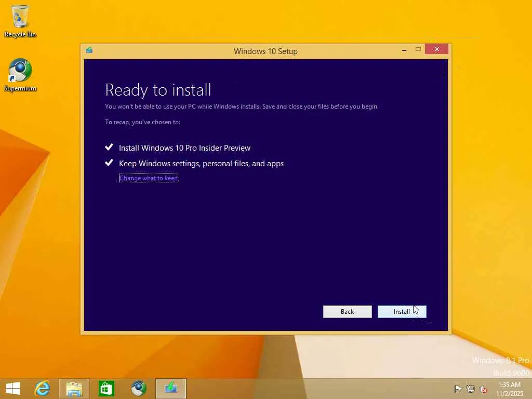Click the 'You won't be able to use your PC' text
The height and width of the screenshot is (399, 532).
[242, 107]
